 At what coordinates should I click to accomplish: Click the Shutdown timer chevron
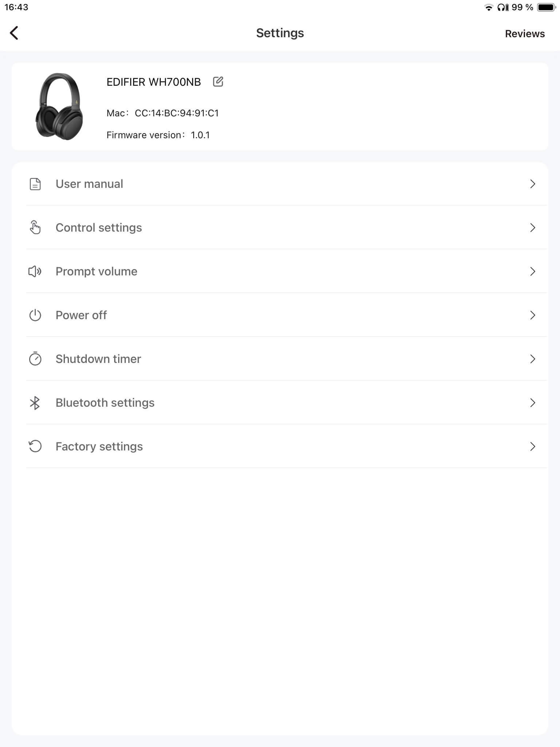532,359
